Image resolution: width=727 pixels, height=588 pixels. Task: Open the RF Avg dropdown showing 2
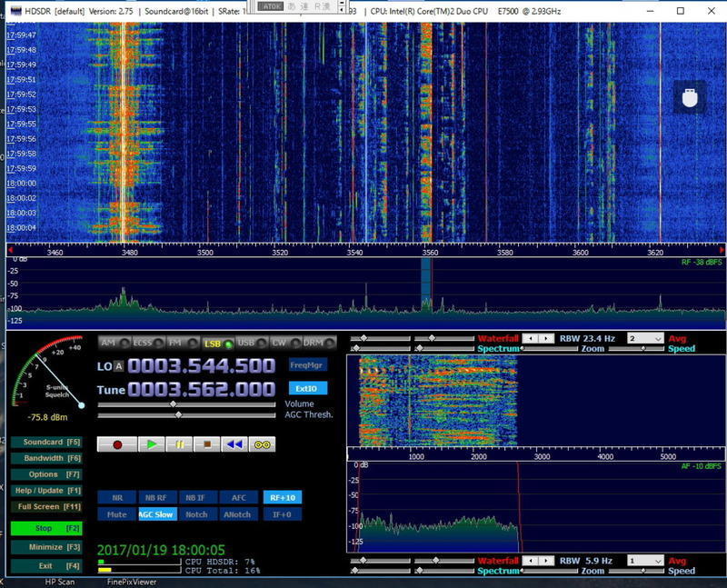pyautogui.click(x=645, y=338)
